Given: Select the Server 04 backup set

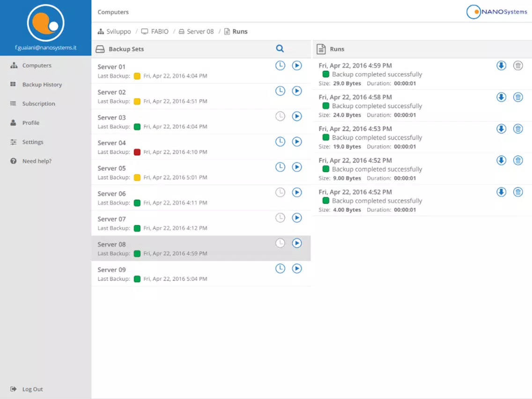Looking at the screenshot, I should point(201,147).
